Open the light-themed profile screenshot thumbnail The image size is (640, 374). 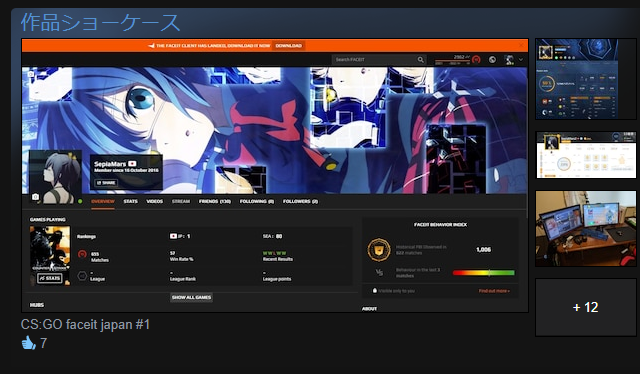tap(586, 154)
